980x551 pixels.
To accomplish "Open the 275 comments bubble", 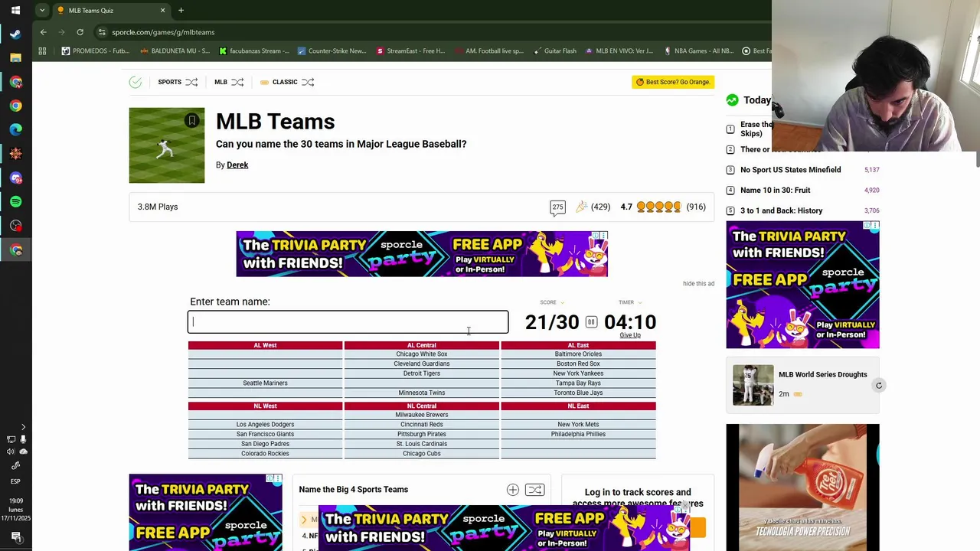I will (x=557, y=207).
